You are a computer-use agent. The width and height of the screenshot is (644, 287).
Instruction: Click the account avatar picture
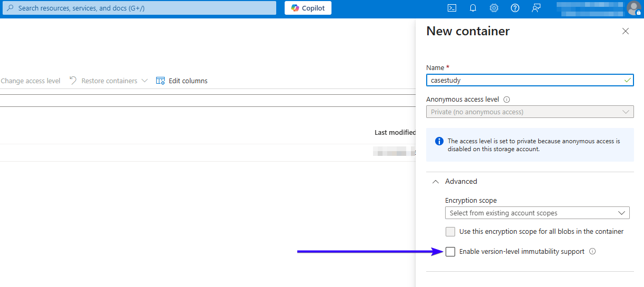633,8
